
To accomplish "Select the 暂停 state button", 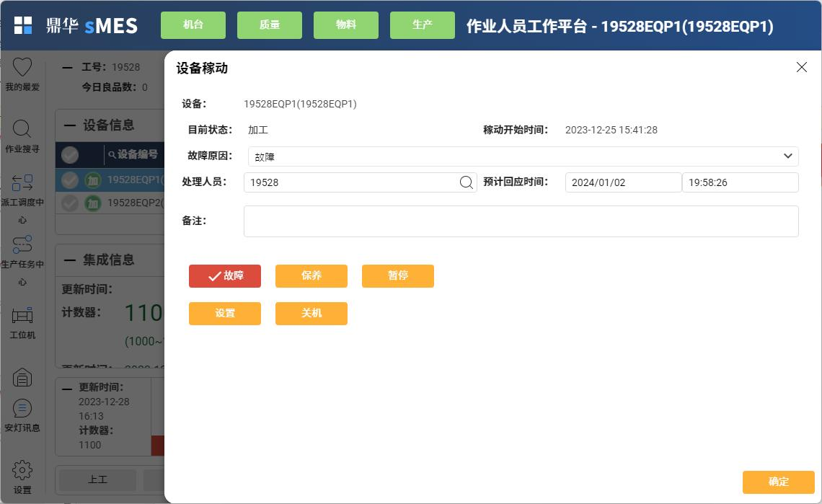I will click(398, 276).
